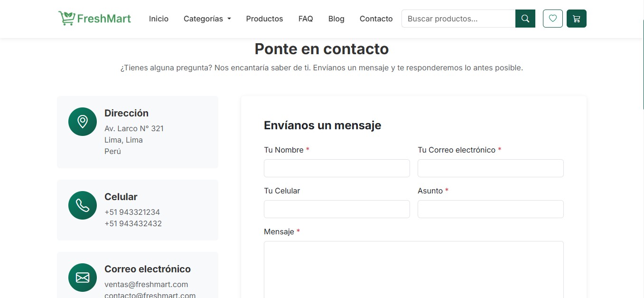The image size is (644, 298).
Task: Go to the Inicio page
Action: 159,19
